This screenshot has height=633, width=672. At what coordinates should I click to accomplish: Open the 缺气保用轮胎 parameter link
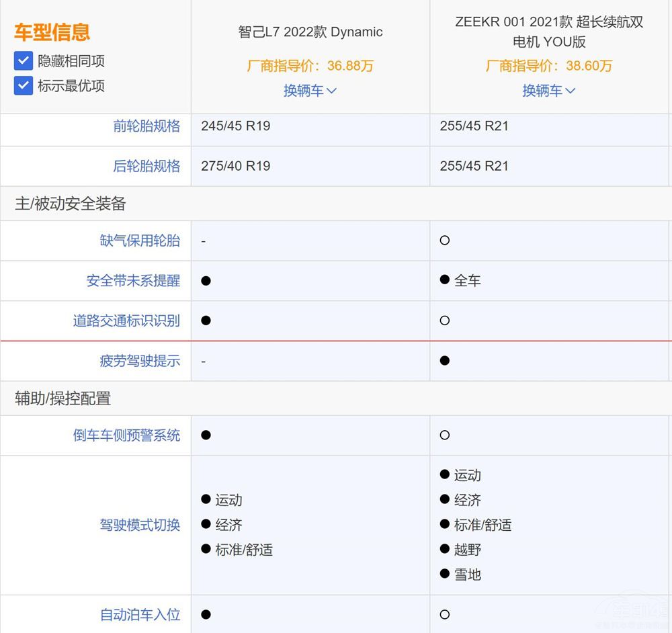pyautogui.click(x=140, y=241)
